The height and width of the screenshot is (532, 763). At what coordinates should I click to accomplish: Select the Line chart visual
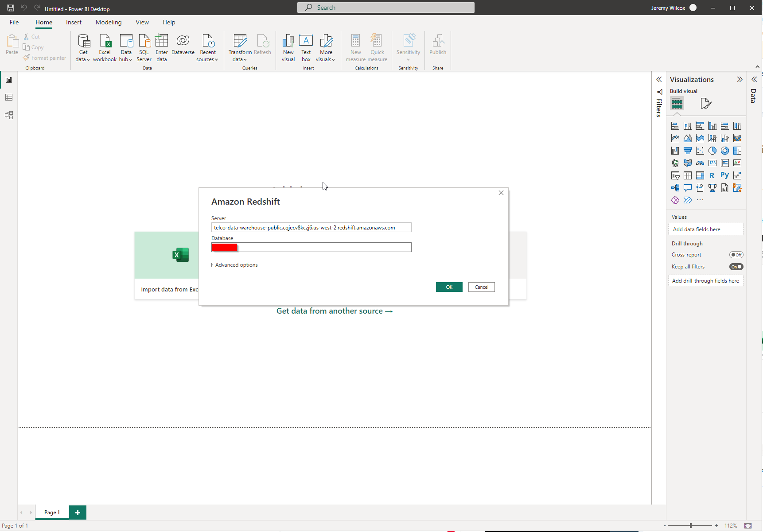click(x=675, y=138)
